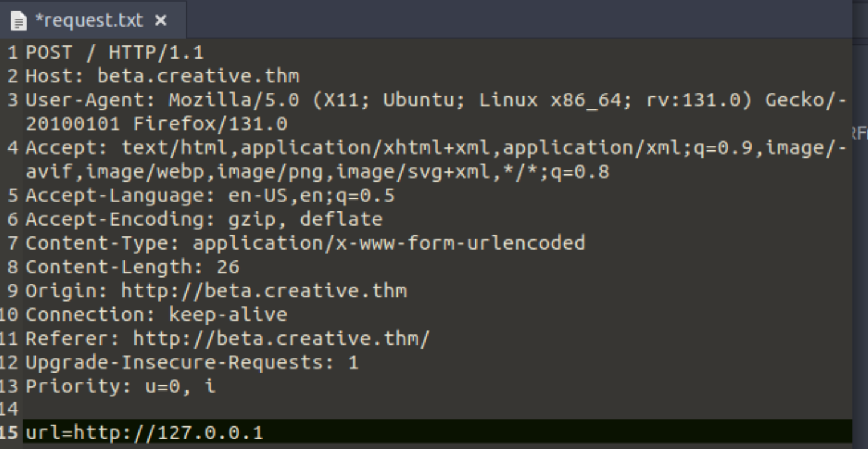Image resolution: width=868 pixels, height=449 pixels.
Task: Click the Connection: keep-alive line
Action: tap(156, 315)
